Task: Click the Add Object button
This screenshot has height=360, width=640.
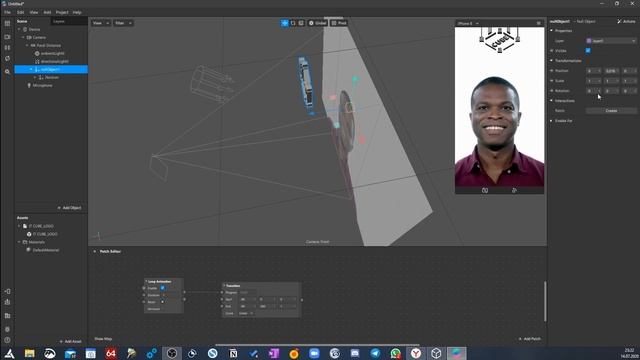Action: 69,208
